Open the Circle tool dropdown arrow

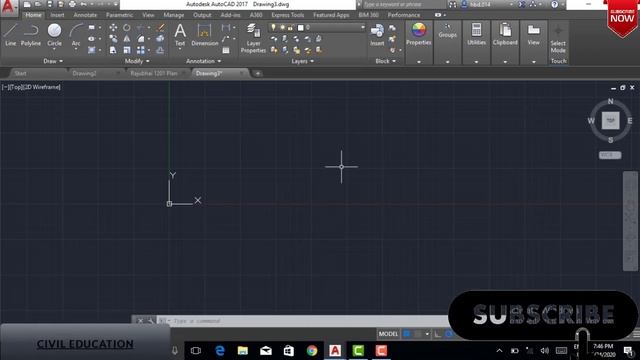tap(54, 49)
